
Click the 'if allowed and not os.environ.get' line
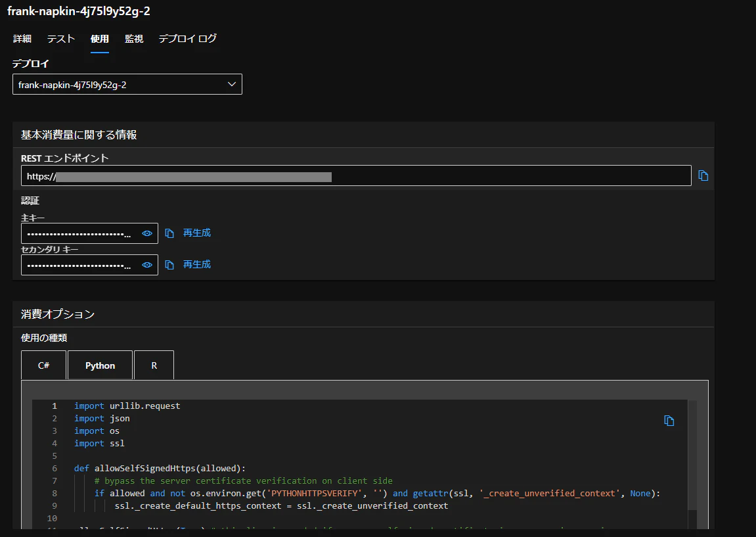point(377,494)
